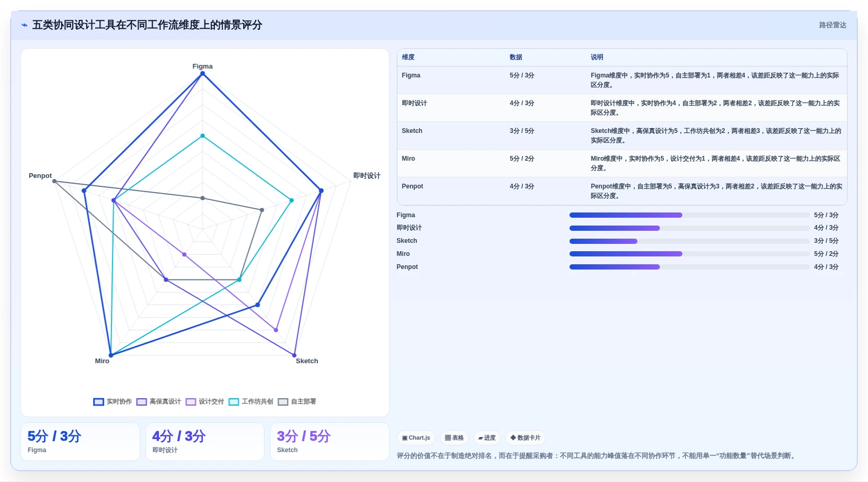Click the 路径雷达 label in header
The width and height of the screenshot is (868, 482).
(832, 25)
